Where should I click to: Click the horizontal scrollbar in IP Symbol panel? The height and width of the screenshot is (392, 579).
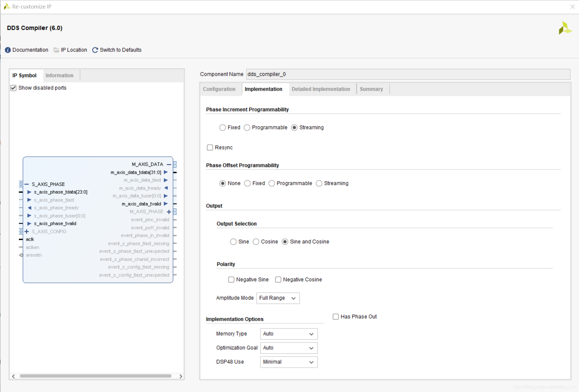point(95,376)
